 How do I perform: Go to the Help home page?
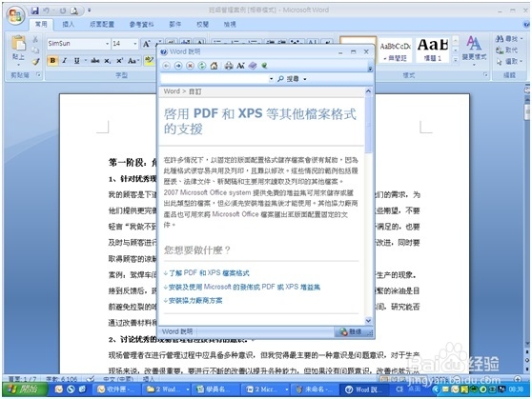pos(214,66)
